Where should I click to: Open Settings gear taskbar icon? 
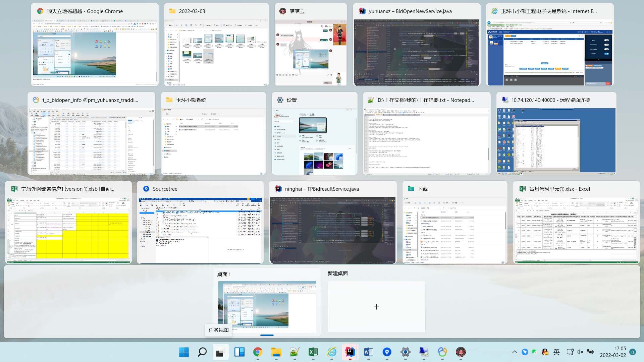click(x=406, y=352)
